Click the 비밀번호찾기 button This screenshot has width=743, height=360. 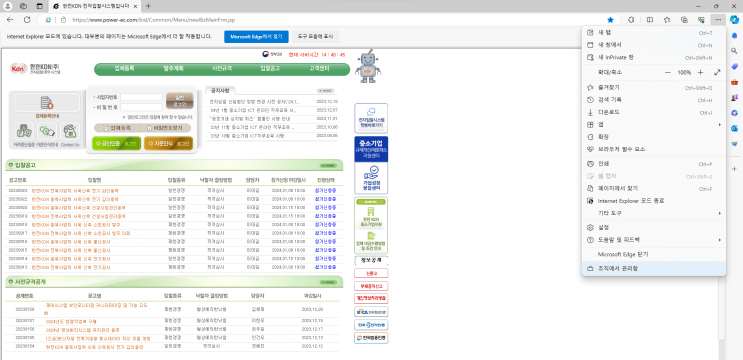coord(166,128)
